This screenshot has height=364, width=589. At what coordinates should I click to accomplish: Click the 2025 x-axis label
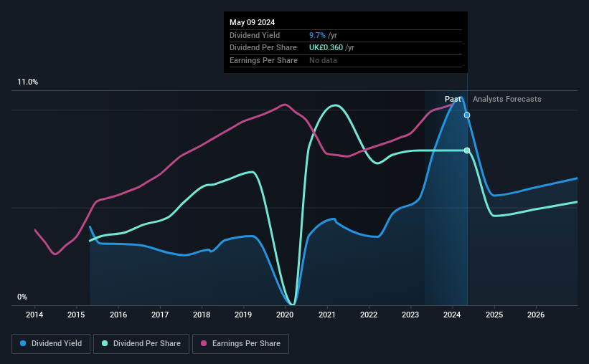(x=494, y=315)
